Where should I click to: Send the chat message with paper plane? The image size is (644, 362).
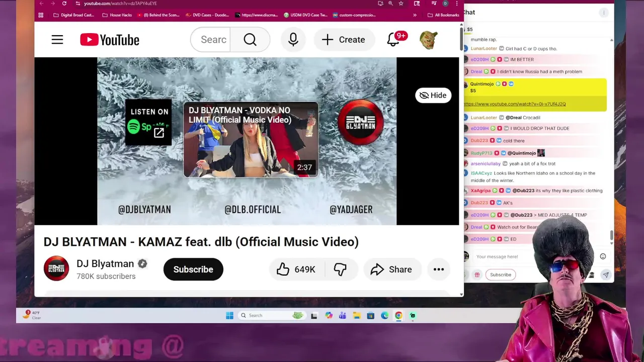pos(606,275)
